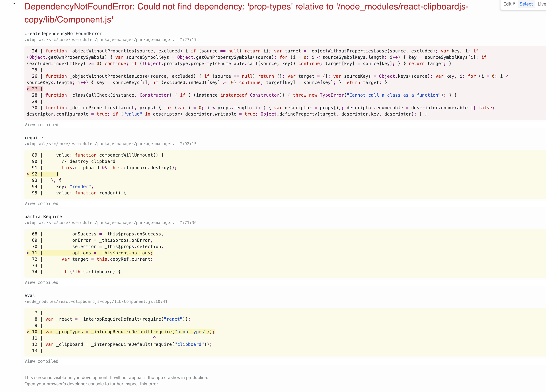
Task: Click View compiled under partialRequire frame
Action: pos(41,282)
